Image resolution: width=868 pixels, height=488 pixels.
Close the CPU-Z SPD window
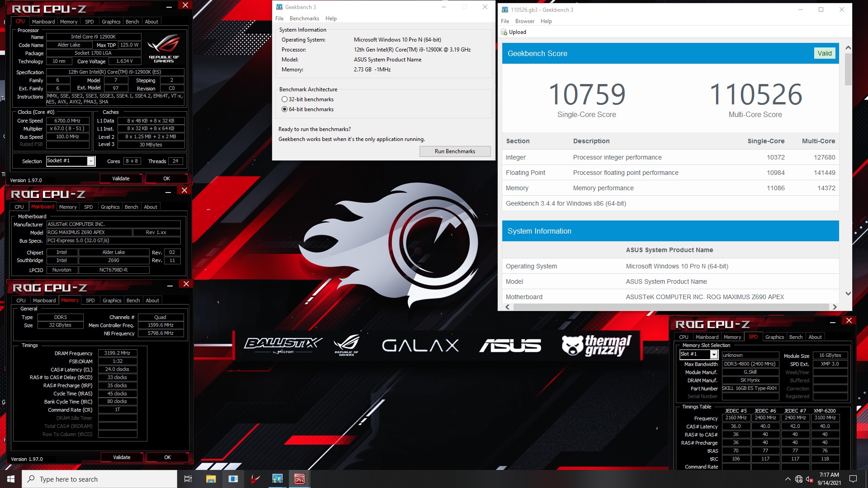coord(849,320)
